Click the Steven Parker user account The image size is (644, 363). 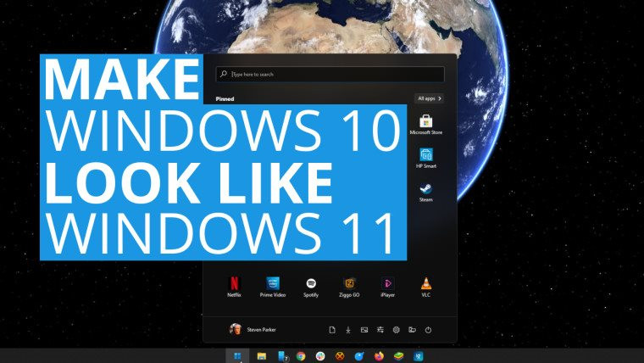click(253, 330)
